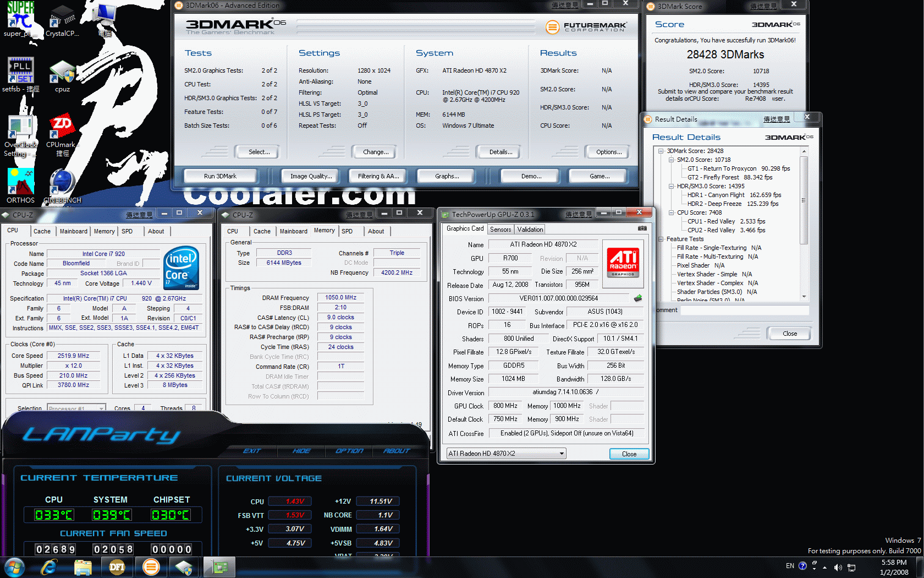Click the EXIT menu in LANParty
This screenshot has height=578, width=924.
click(252, 451)
